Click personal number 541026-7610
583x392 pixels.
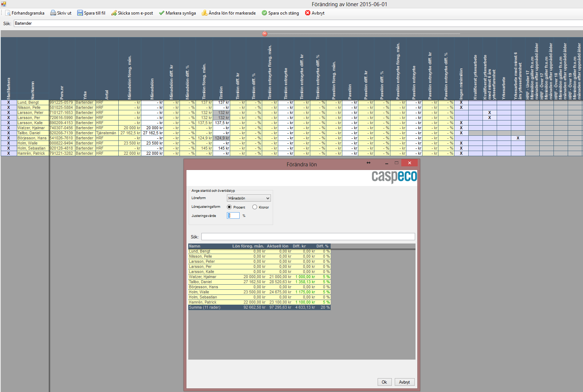click(62, 138)
